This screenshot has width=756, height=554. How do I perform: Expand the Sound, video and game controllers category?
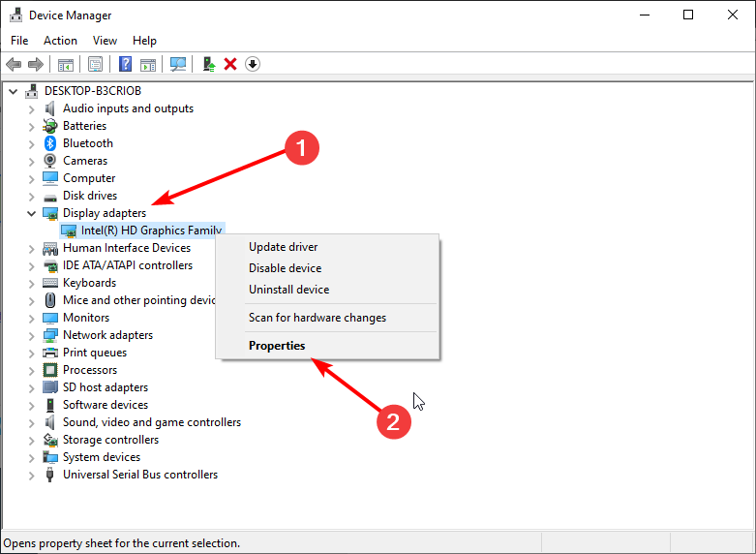tap(32, 423)
